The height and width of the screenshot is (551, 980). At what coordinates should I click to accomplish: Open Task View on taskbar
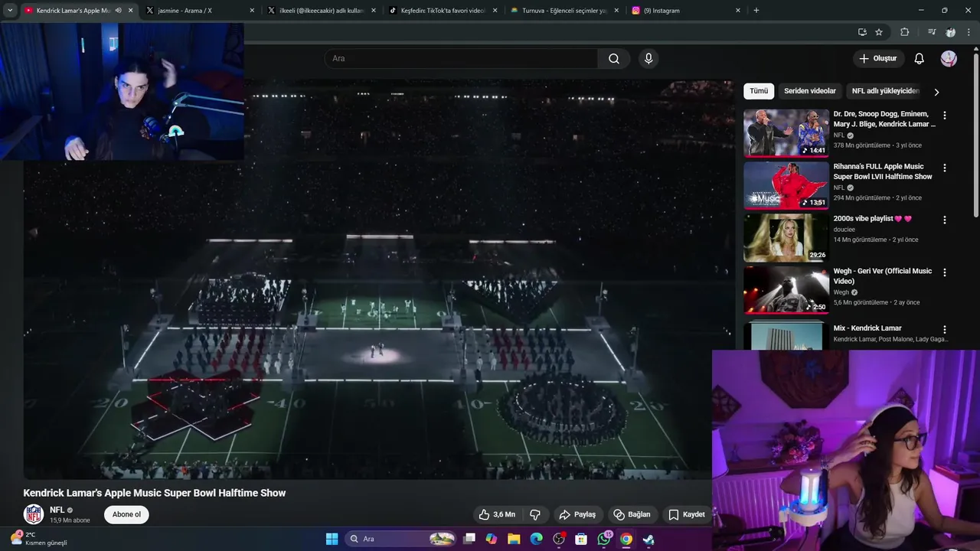coord(470,539)
